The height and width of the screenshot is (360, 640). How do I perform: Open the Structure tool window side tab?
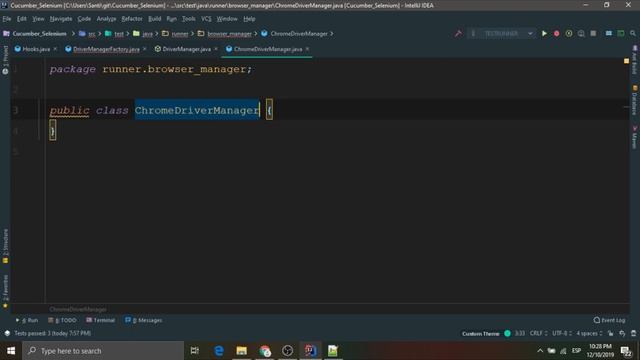(x=5, y=246)
